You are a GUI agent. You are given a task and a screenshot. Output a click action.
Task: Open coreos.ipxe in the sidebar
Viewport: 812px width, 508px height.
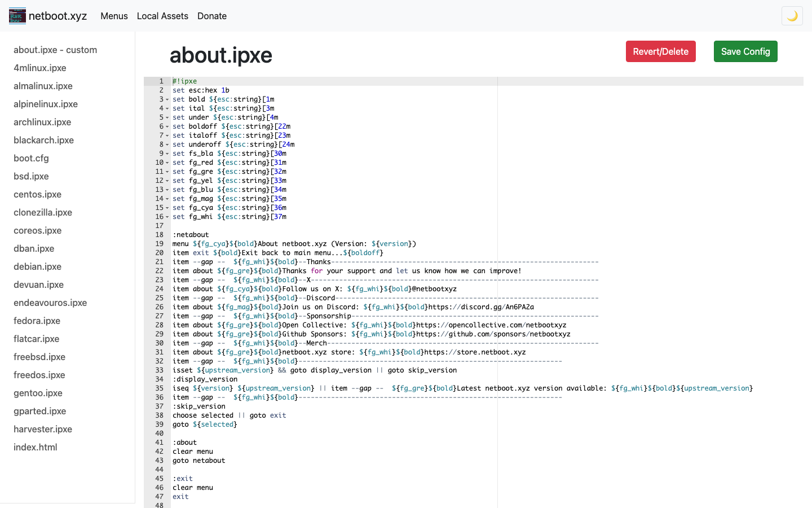click(37, 230)
